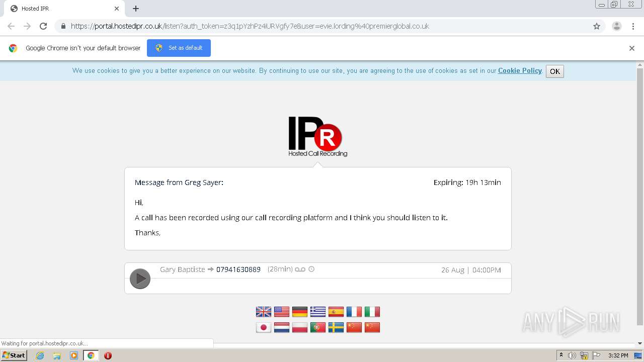This screenshot has height=362, width=644.
Task: Click the call date 26 Aug | 04:00PM
Action: pos(471,270)
